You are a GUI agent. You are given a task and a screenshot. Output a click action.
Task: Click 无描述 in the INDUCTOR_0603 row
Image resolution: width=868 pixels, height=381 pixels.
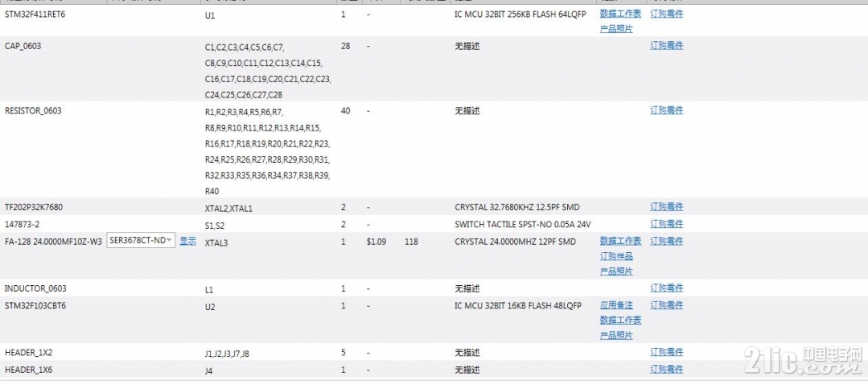467,288
